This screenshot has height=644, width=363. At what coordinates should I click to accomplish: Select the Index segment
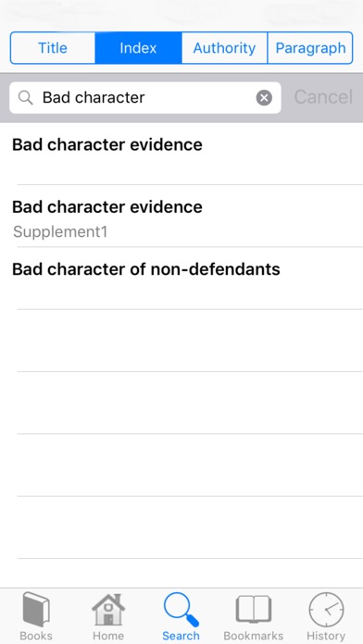click(138, 48)
